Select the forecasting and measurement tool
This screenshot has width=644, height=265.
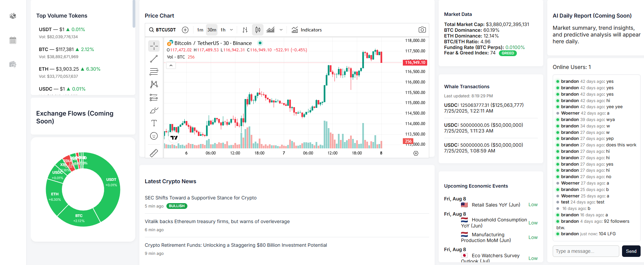tap(154, 98)
